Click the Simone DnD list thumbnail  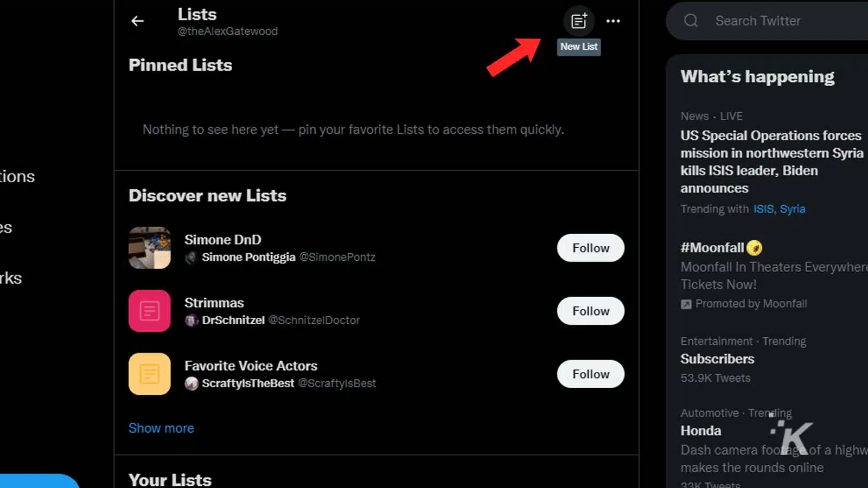coord(149,248)
